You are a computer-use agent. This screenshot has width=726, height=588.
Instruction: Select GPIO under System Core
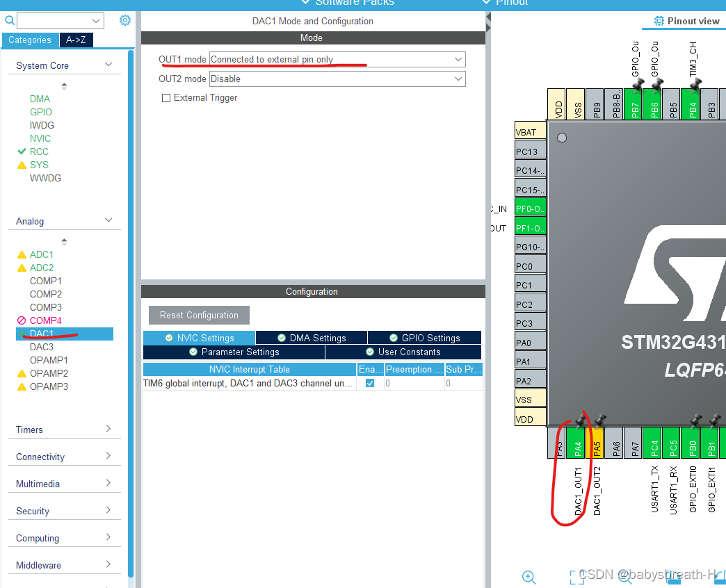pos(41,112)
